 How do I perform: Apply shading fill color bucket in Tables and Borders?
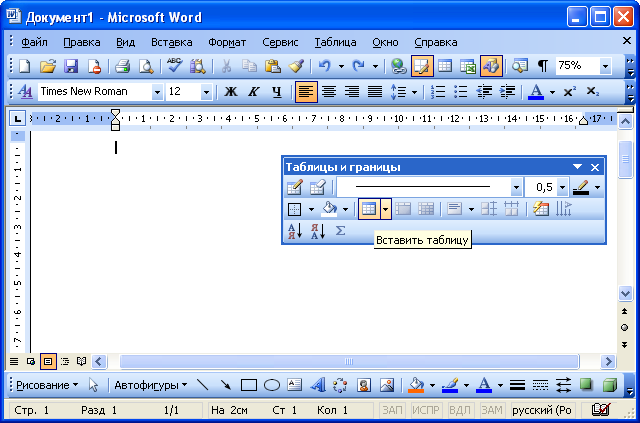pos(329,209)
